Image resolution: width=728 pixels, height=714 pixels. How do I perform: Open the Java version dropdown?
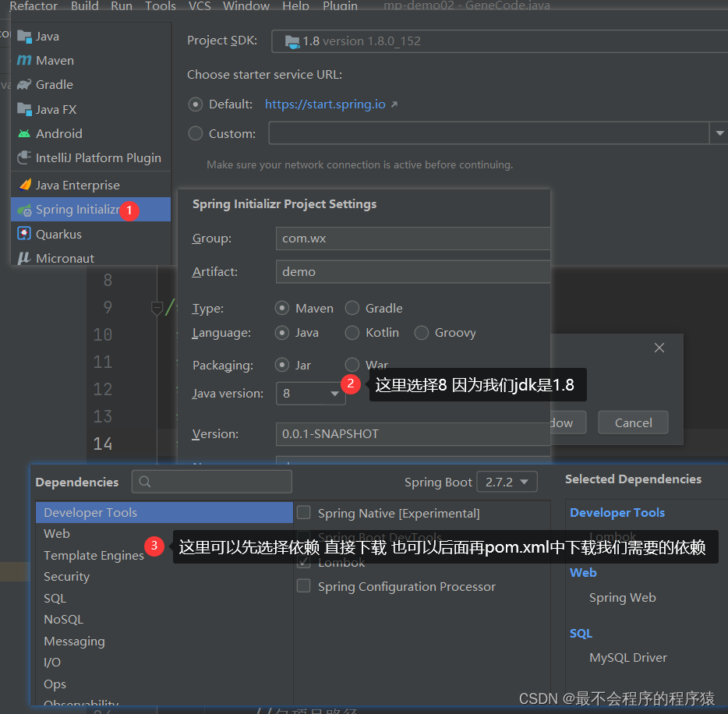click(310, 393)
